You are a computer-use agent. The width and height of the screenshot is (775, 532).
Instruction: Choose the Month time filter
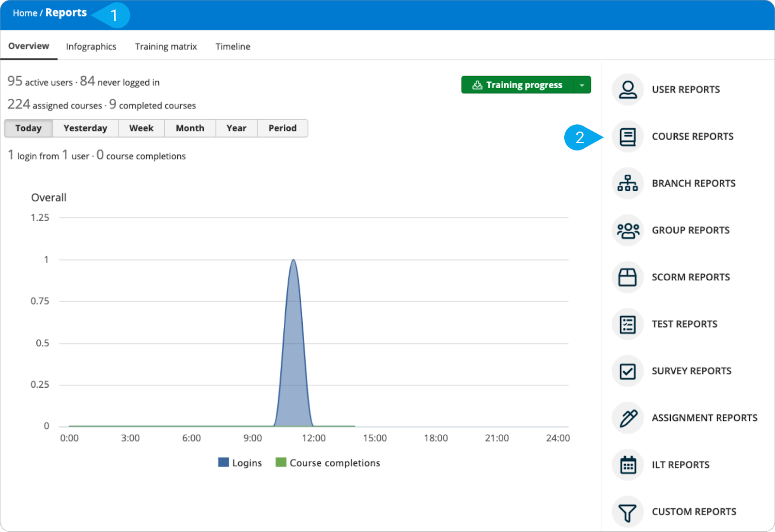tap(190, 128)
